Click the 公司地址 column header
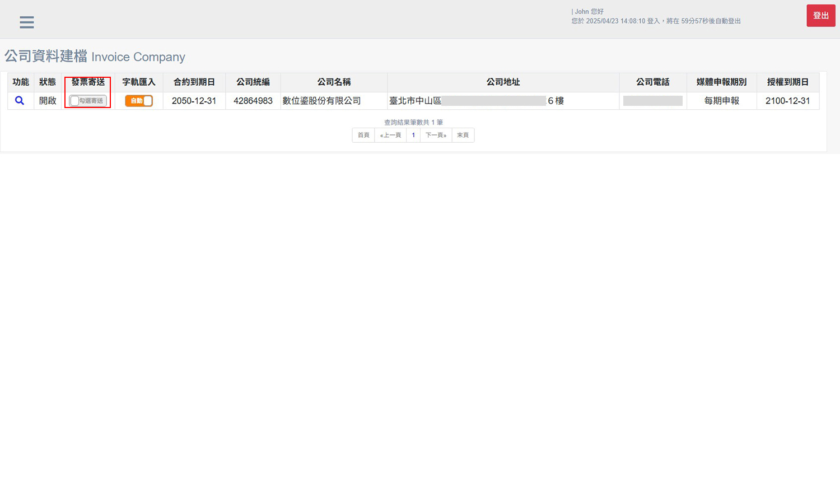Image resolution: width=840 pixels, height=504 pixels. pyautogui.click(x=503, y=82)
